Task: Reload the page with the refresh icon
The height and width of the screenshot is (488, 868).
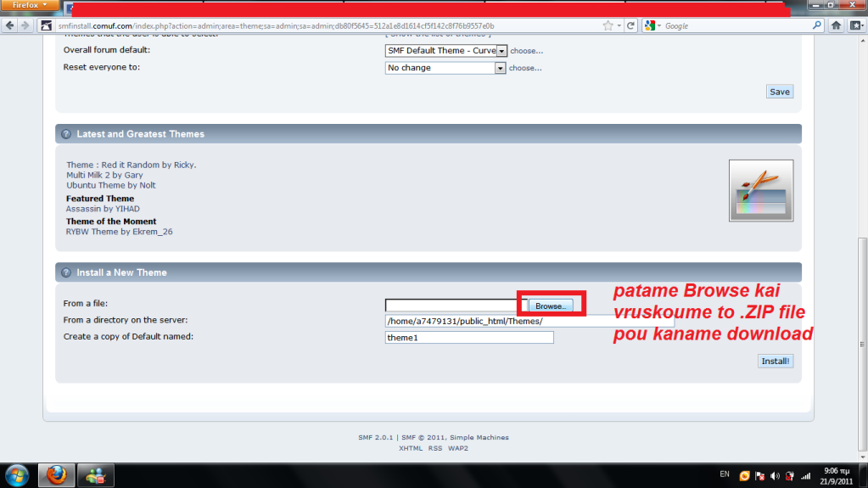Action: pos(630,25)
